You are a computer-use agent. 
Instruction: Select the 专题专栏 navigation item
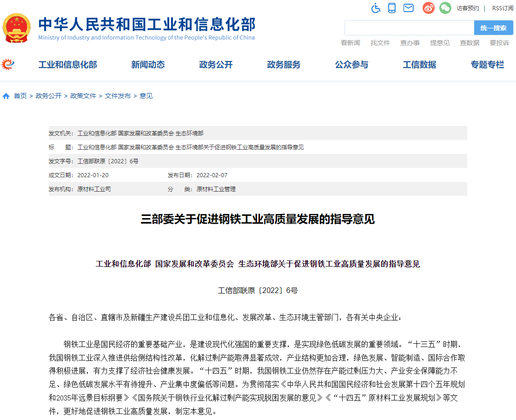[487, 65]
